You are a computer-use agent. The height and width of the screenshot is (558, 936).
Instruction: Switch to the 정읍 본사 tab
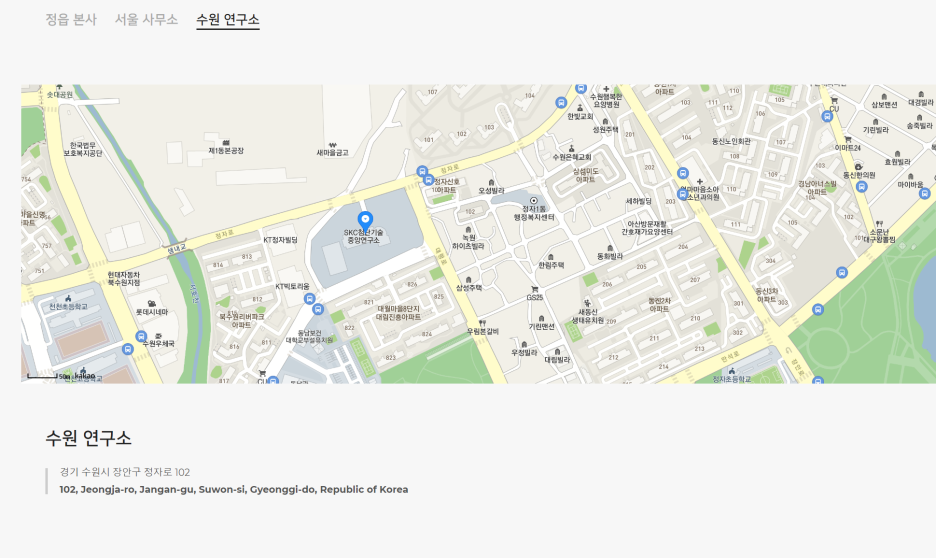pyautogui.click(x=70, y=19)
